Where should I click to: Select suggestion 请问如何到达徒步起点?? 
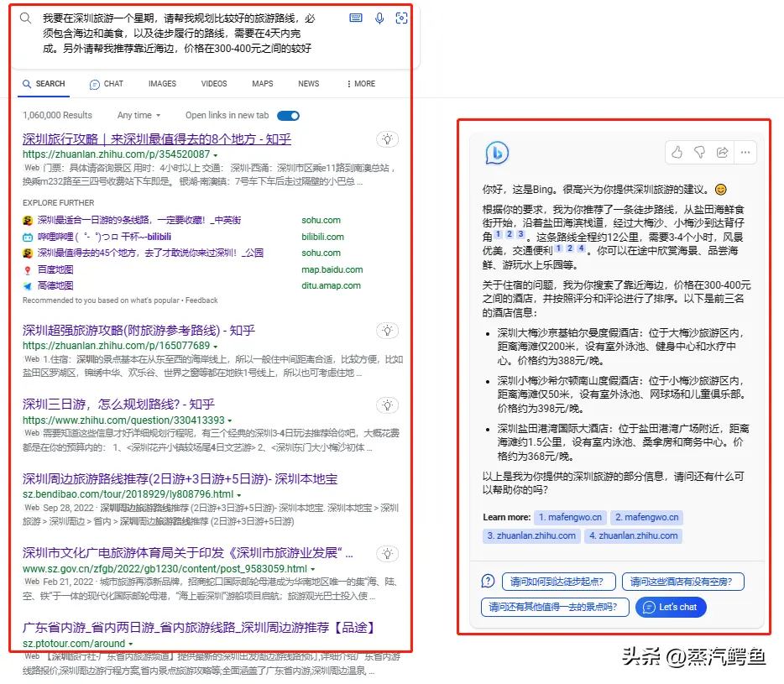(x=558, y=581)
